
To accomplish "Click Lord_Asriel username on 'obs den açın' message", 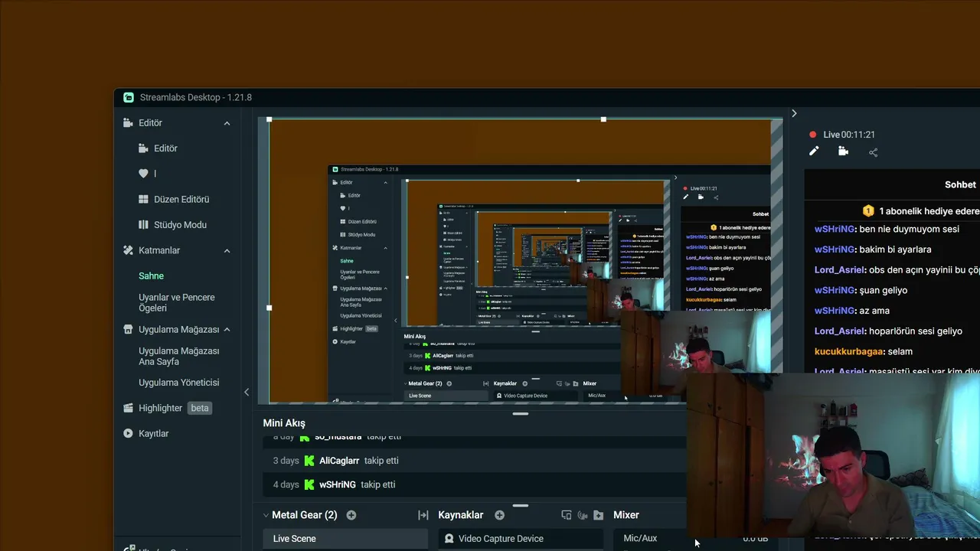I will (x=839, y=270).
